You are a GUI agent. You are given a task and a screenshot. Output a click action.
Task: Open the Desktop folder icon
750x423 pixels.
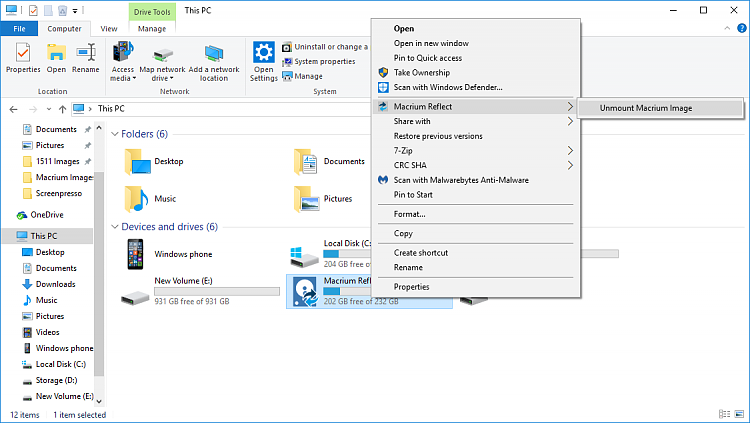tap(138, 162)
